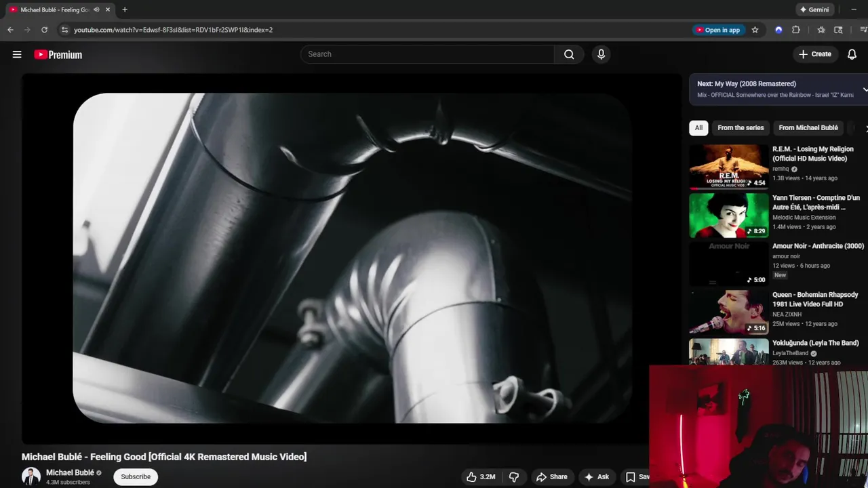Select the All filter chip
This screenshot has width=868, height=488.
coord(698,127)
